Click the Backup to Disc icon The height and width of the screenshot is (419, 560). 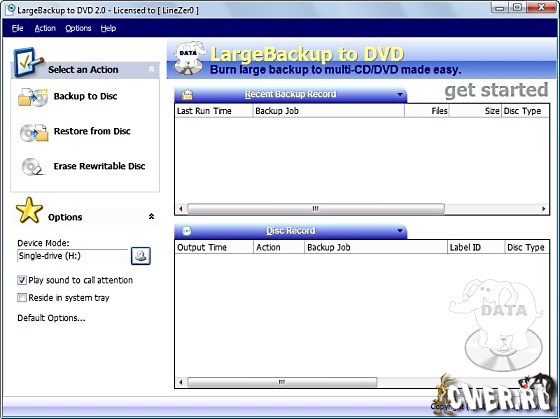tap(33, 97)
